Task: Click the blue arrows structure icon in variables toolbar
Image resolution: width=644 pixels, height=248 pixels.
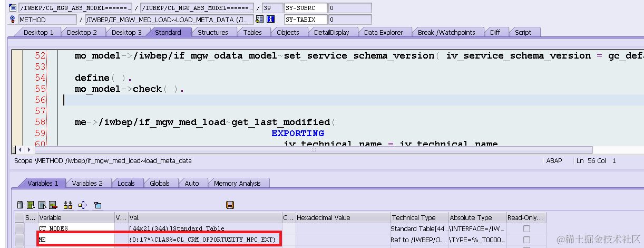Action: pyautogui.click(x=83, y=205)
